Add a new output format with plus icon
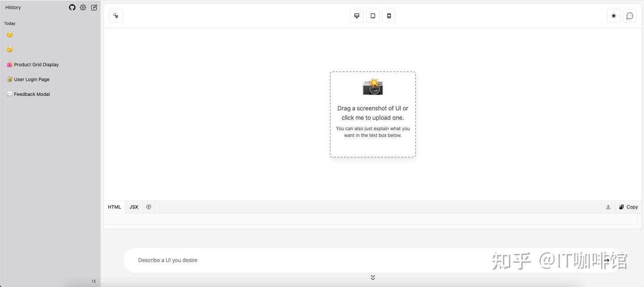644x287 pixels. coord(148,206)
